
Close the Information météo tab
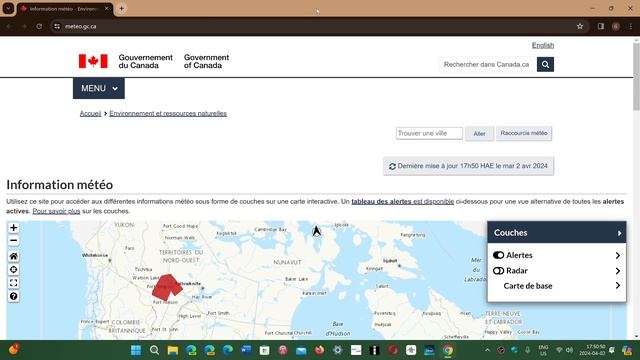tap(107, 9)
